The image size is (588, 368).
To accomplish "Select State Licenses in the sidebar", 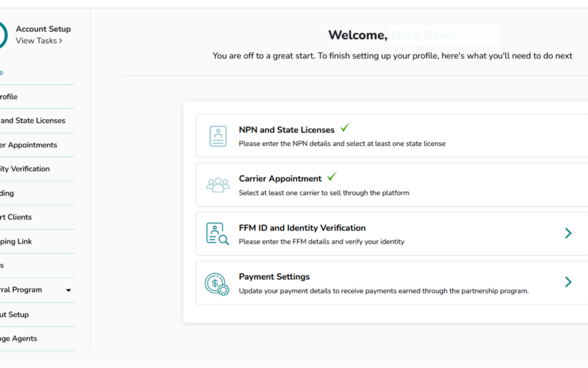I will pos(33,120).
